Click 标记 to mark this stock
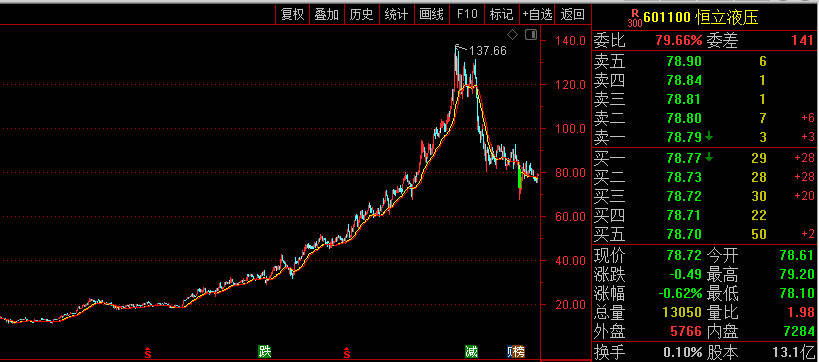Screen dimensions: 819x362 (501, 14)
